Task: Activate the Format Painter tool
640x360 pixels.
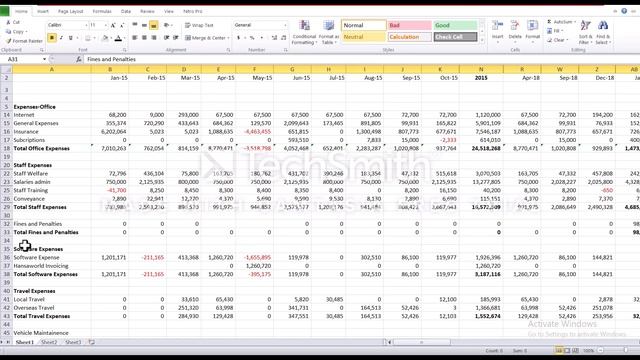Action: coord(24,41)
